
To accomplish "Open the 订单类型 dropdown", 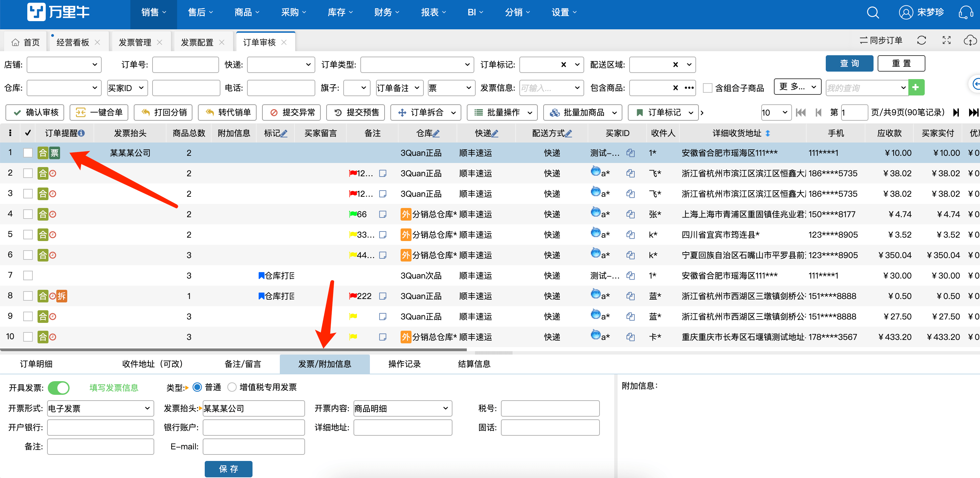I will pyautogui.click(x=417, y=65).
